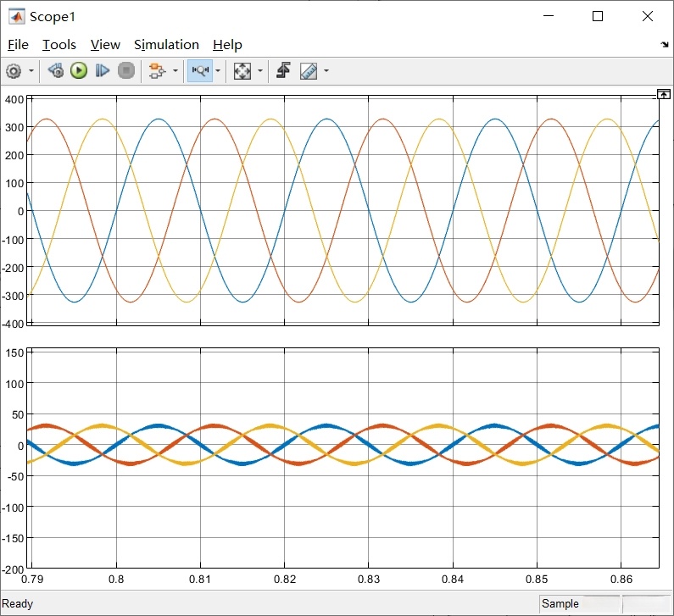Click the Stop simulation button
The height and width of the screenshot is (616, 674).
(126, 71)
